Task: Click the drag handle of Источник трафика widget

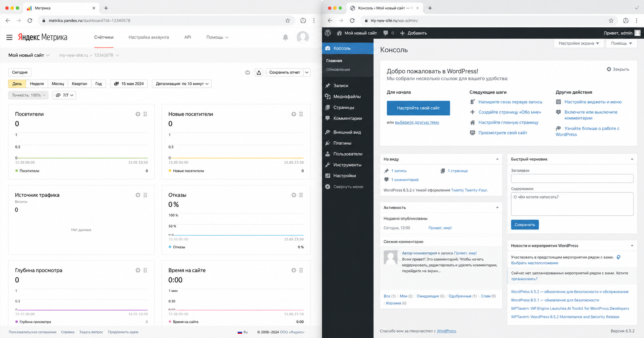Action: pos(145,195)
